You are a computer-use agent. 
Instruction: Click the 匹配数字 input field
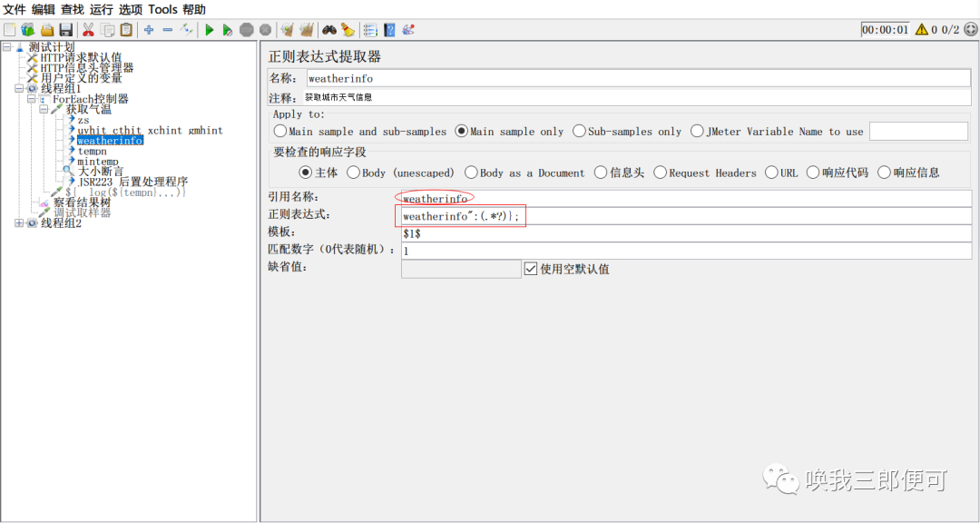click(x=686, y=251)
